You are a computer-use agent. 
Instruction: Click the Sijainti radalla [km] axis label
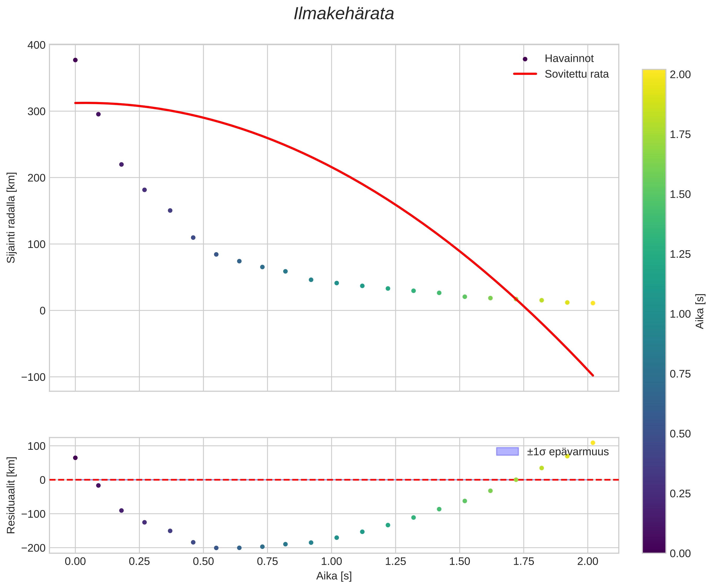coord(11,218)
